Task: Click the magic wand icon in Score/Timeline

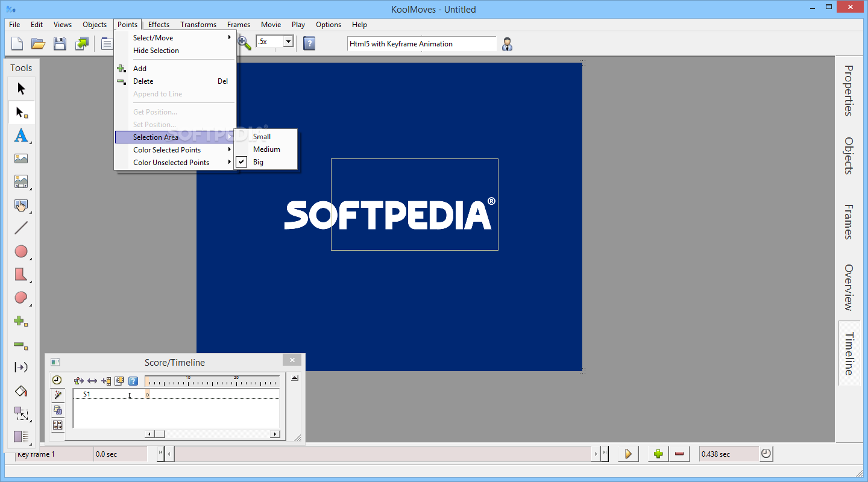Action: click(x=57, y=395)
